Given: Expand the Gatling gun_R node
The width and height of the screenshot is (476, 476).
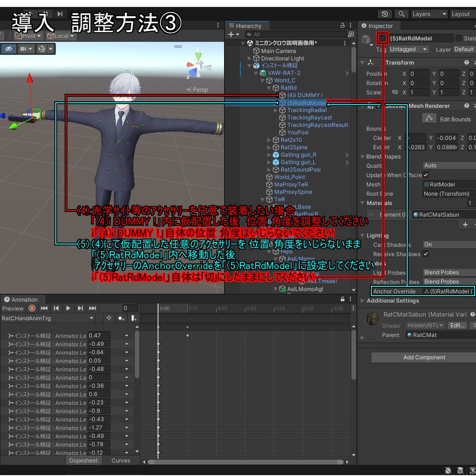Looking at the screenshot, I should 269,155.
